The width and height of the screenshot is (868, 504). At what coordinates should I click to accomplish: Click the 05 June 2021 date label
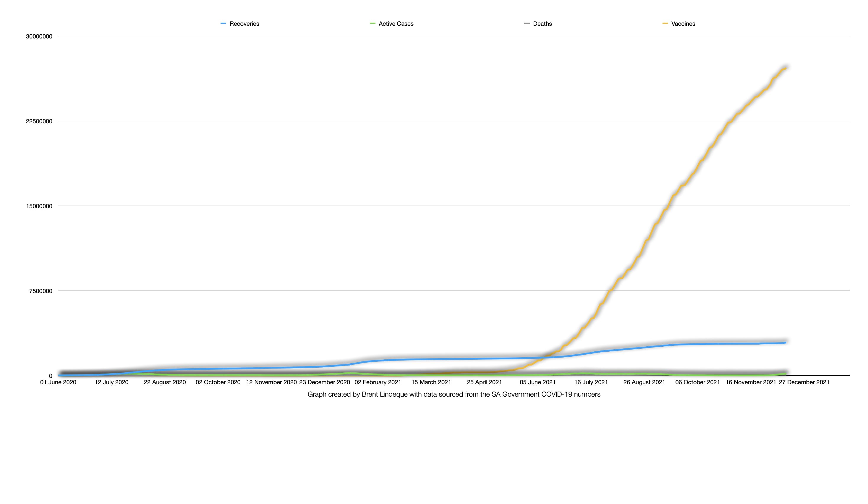[x=537, y=382]
